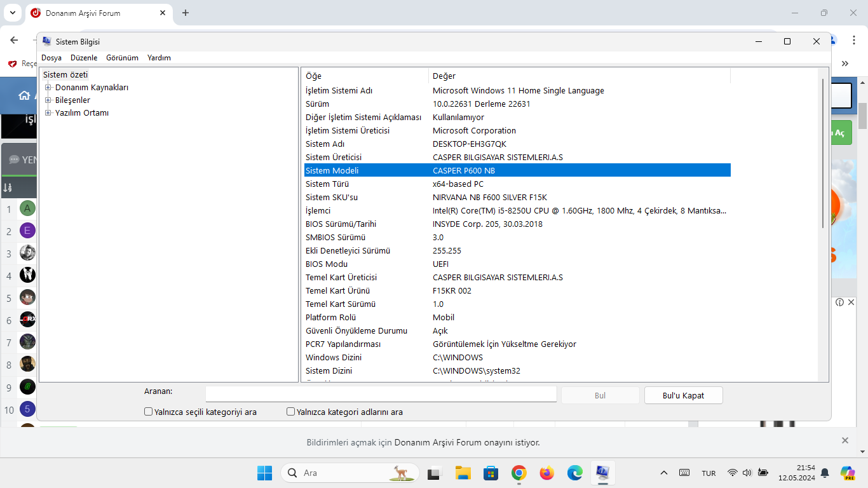Select the İşlemci row

pos(517,210)
